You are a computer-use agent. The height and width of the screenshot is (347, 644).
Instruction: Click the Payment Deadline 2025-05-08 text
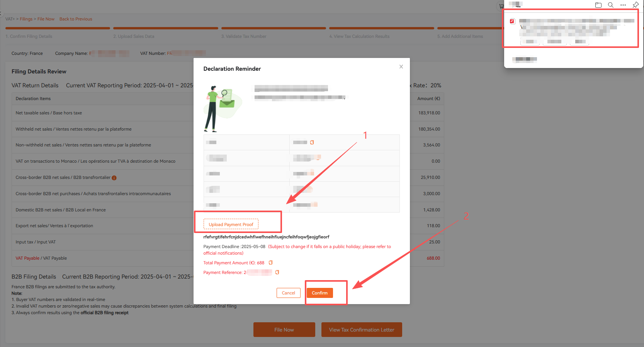point(234,247)
